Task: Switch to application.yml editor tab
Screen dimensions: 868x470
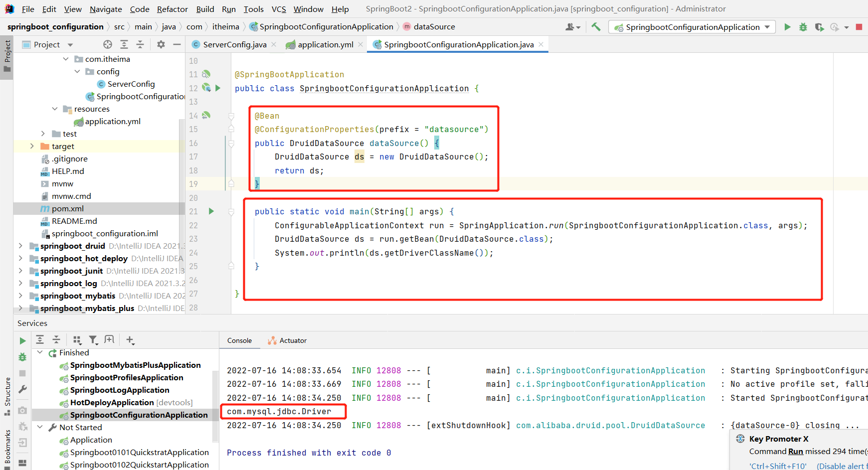Action: click(x=325, y=44)
